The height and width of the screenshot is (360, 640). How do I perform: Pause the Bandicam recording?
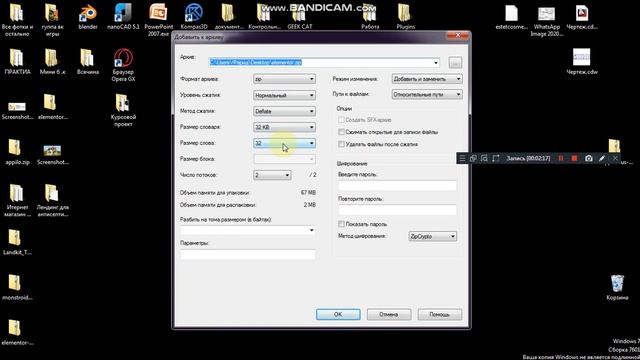(561, 158)
